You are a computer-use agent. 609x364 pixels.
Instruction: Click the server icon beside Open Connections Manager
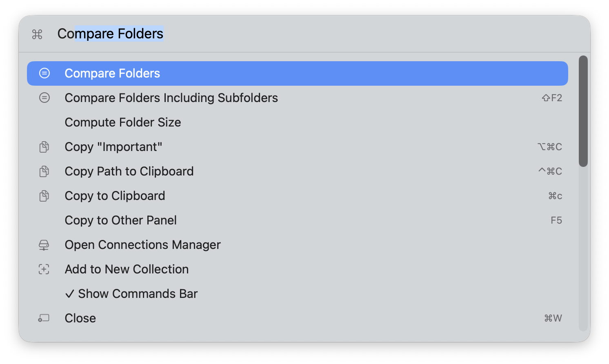point(44,244)
